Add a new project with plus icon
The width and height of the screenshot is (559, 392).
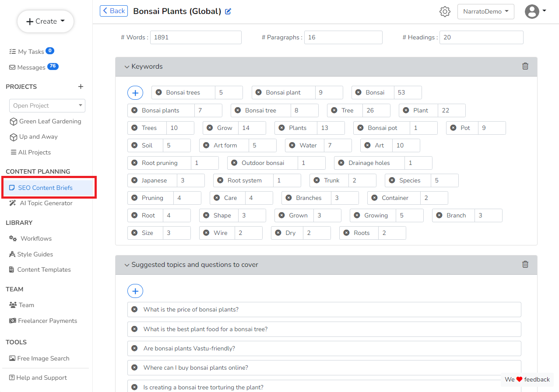pyautogui.click(x=81, y=87)
